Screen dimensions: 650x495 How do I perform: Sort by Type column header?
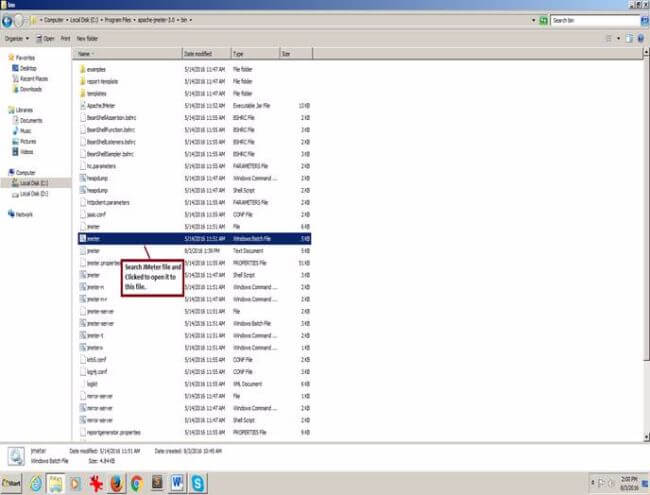point(255,54)
